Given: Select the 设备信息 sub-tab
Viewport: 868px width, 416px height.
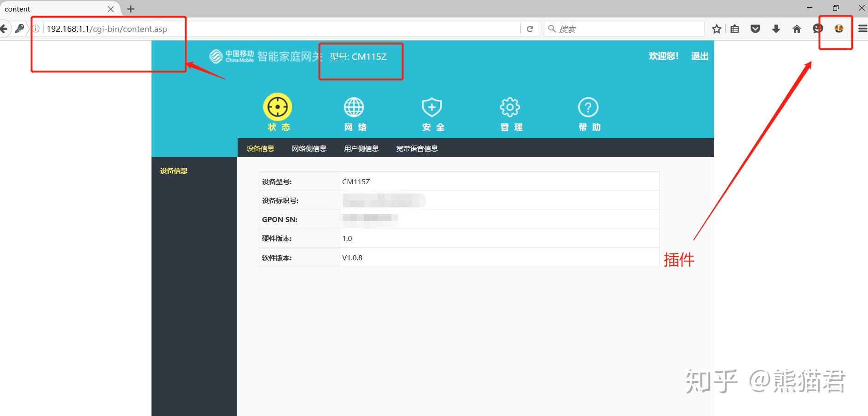Looking at the screenshot, I should coord(260,148).
